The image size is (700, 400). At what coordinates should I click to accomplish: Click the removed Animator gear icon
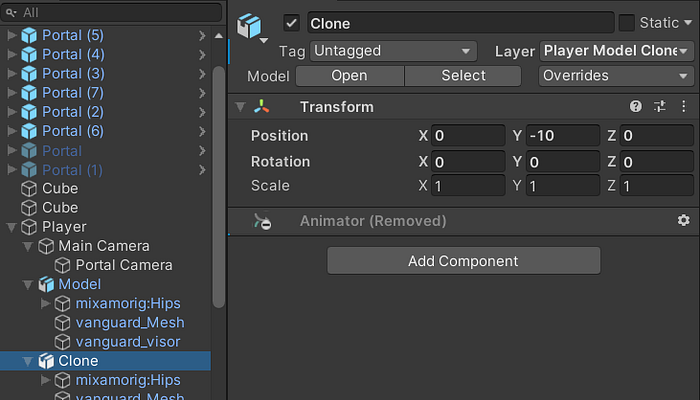[683, 221]
